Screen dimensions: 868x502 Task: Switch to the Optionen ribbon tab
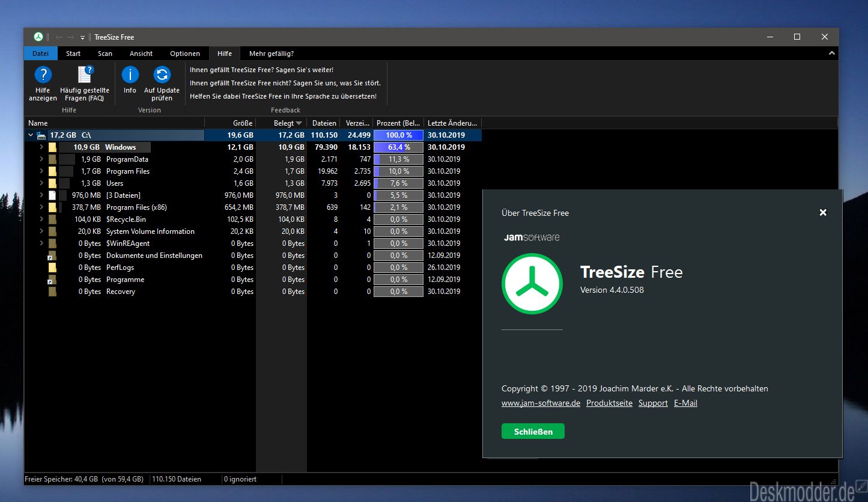point(185,54)
